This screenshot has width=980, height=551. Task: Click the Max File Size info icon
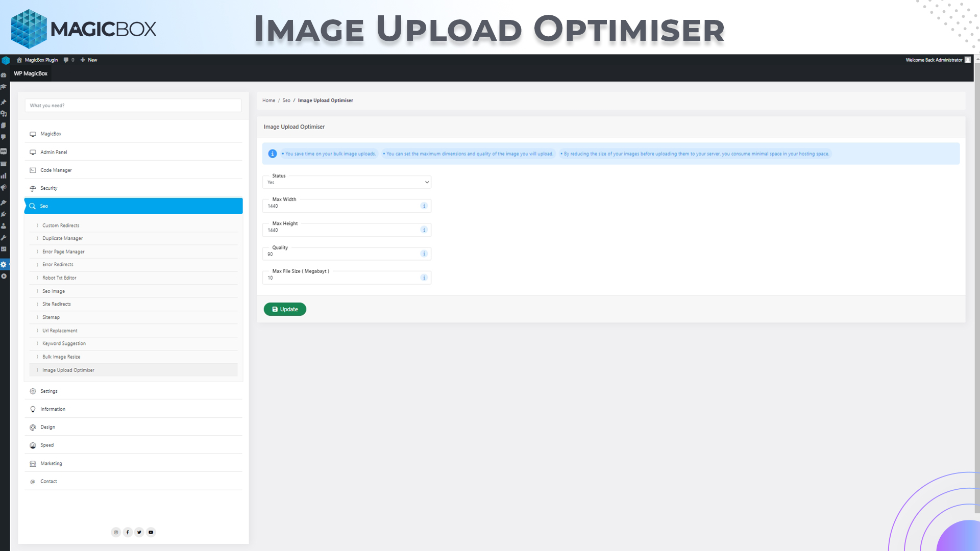tap(424, 278)
